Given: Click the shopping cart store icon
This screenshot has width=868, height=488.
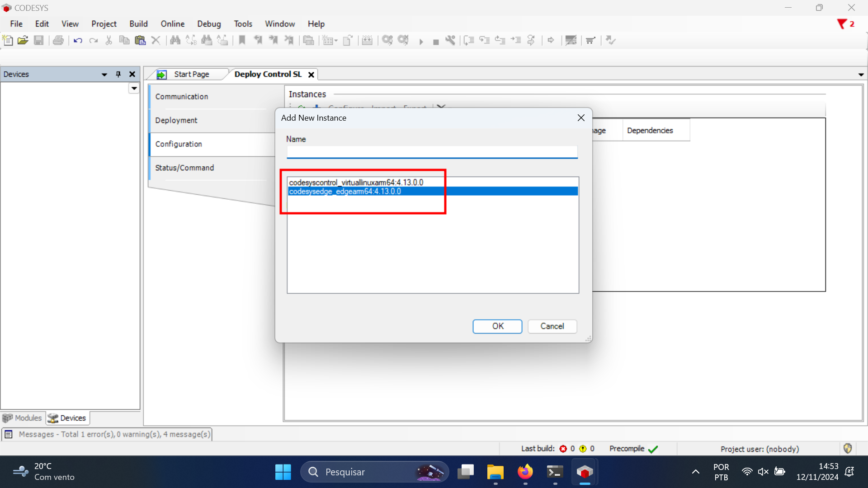Looking at the screenshot, I should coord(590,41).
